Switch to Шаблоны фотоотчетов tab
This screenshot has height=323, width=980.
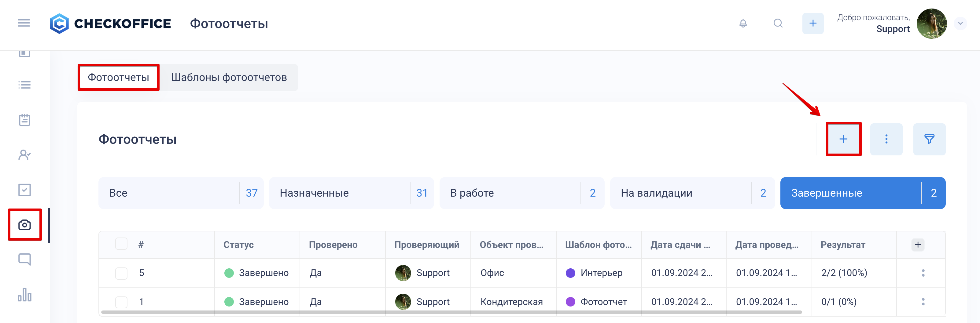point(229,78)
